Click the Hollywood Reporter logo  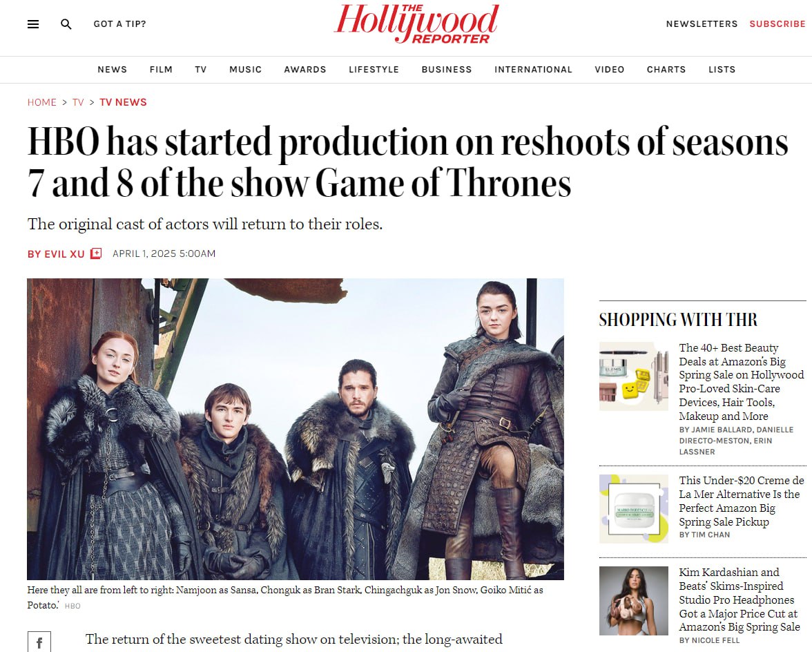point(416,23)
